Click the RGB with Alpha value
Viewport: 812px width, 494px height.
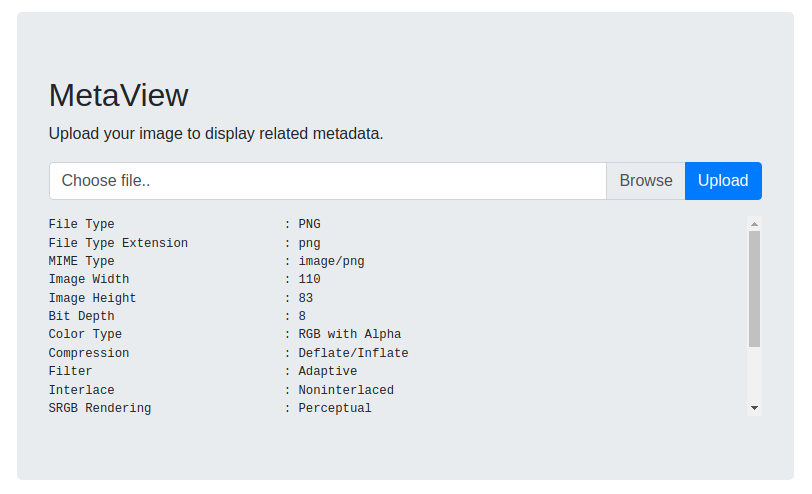[350, 334]
